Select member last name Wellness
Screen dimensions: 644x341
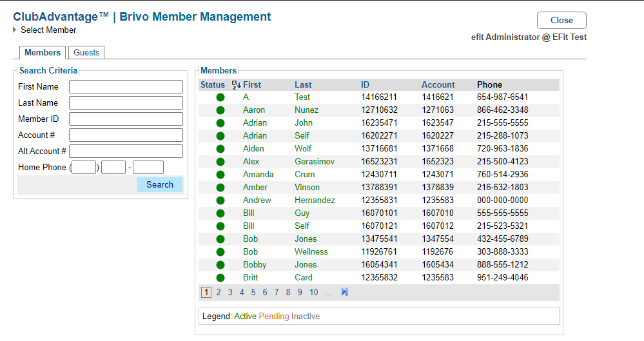pos(311,252)
